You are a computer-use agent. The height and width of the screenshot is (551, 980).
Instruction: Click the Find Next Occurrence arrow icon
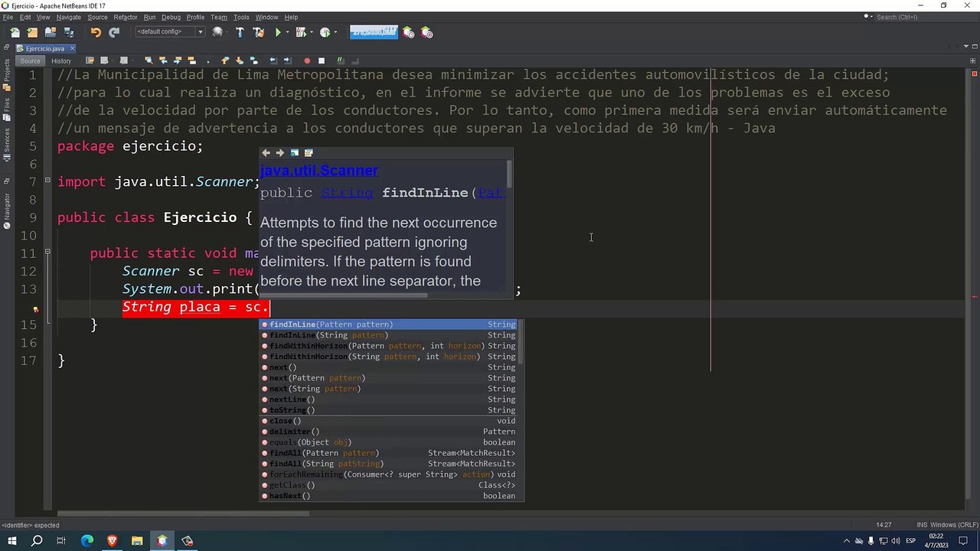click(178, 60)
